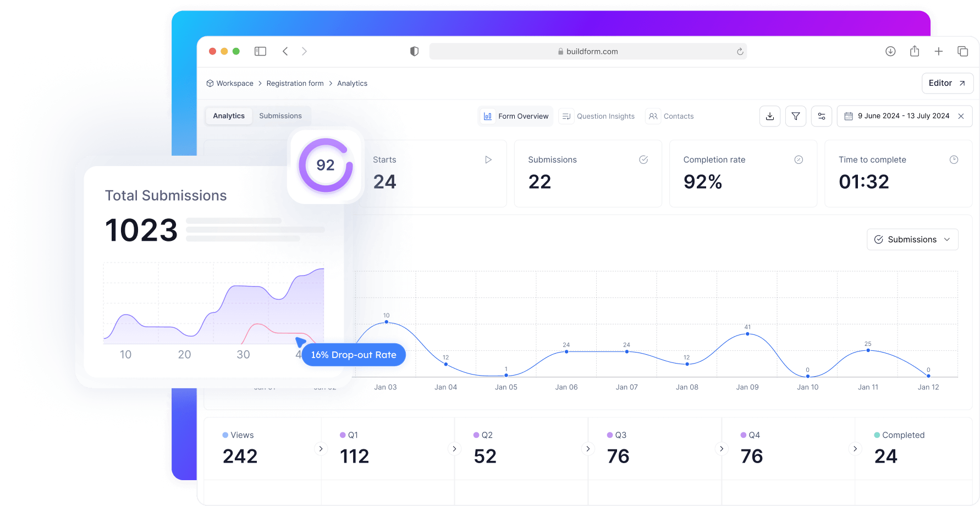
Task: Open the Submissions chart metric dropdown
Action: coord(912,239)
